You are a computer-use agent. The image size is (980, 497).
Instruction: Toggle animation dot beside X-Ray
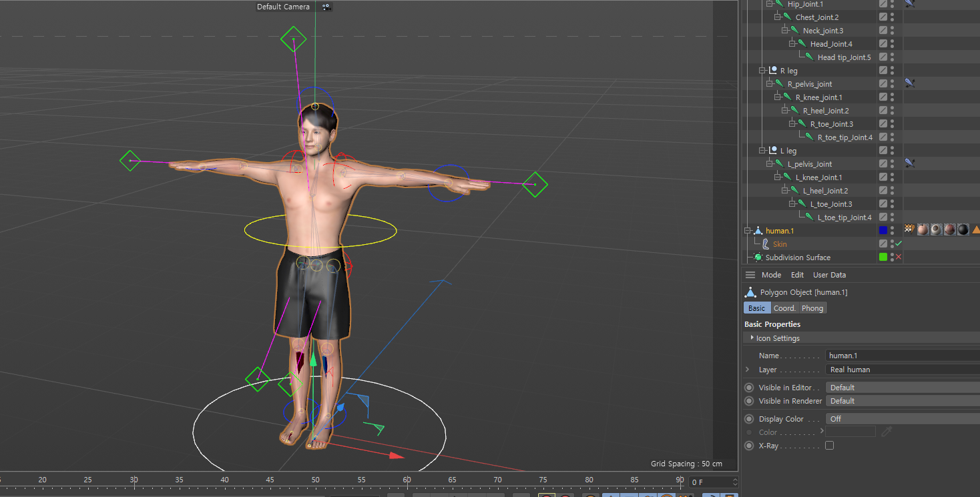pos(749,446)
